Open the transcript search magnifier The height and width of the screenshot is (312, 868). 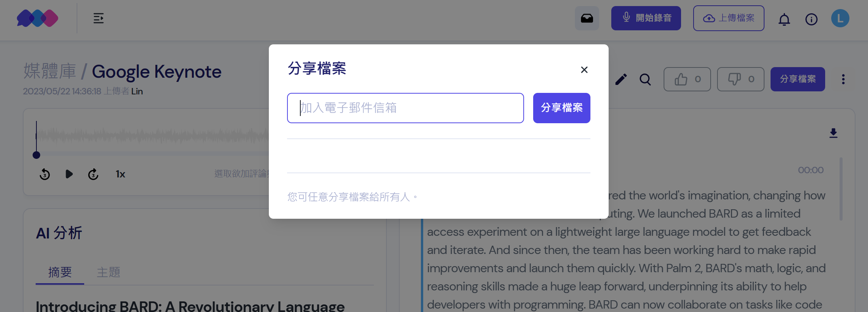click(x=645, y=79)
